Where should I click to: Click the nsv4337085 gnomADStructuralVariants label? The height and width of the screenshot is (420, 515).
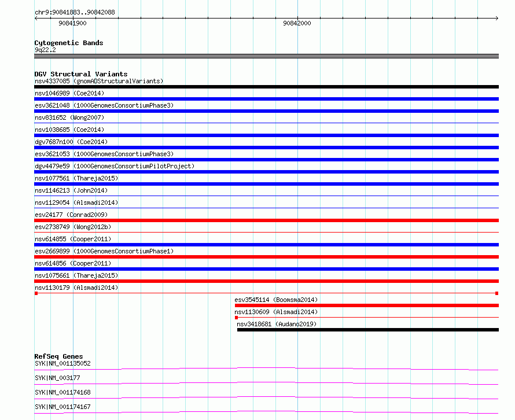(99, 81)
